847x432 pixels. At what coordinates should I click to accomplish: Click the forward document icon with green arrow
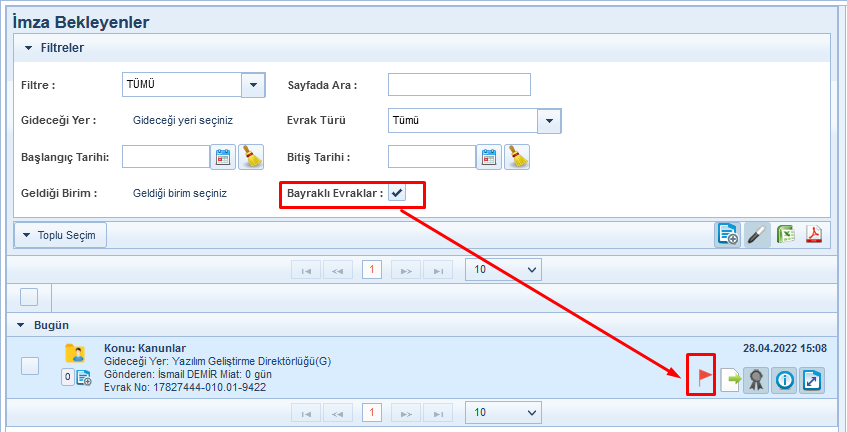point(729,380)
